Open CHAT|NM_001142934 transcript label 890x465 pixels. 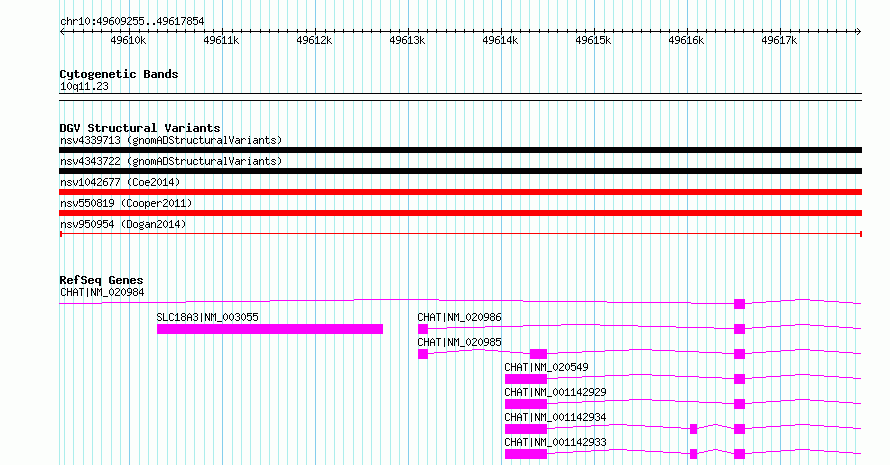coord(555,417)
